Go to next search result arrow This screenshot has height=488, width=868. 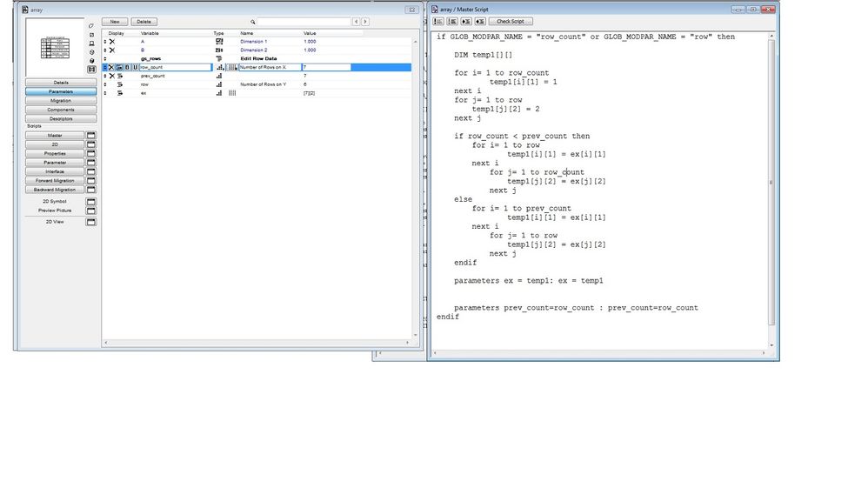364,22
